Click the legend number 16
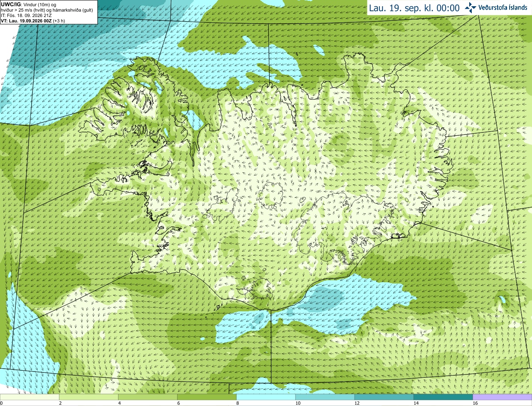 [475, 403]
